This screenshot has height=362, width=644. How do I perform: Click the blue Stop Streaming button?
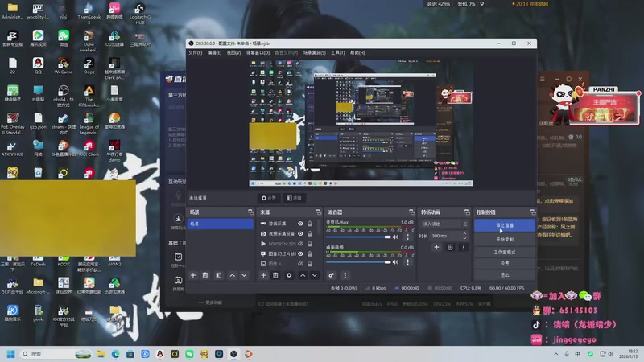coord(505,225)
